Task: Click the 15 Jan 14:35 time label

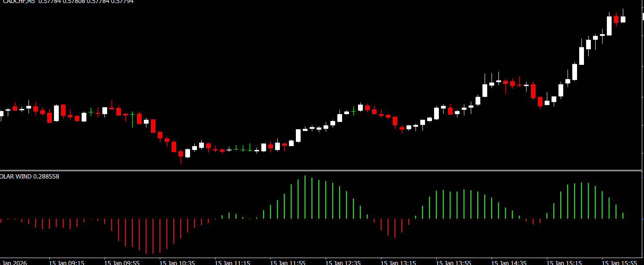Action: (x=509, y=262)
